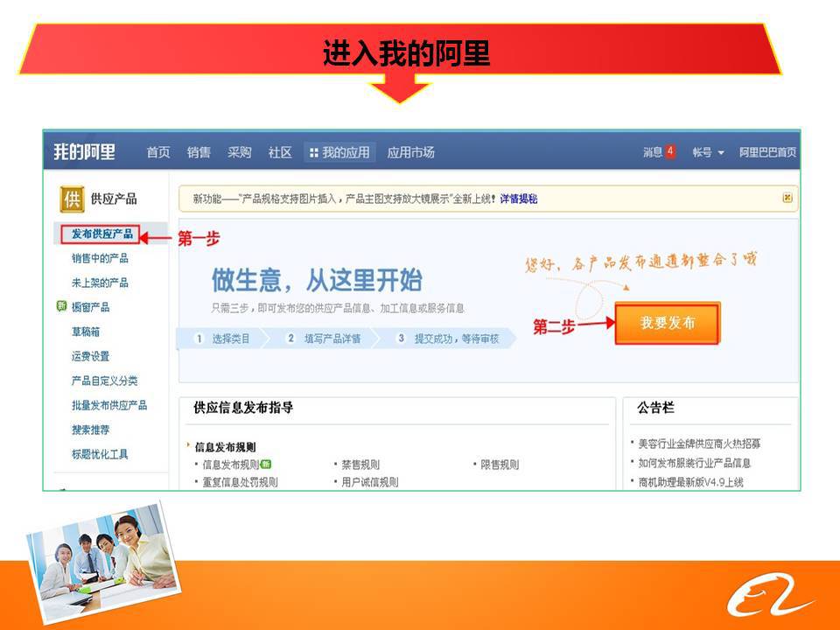
Task: Click the red 4 message badge
Action: click(669, 151)
